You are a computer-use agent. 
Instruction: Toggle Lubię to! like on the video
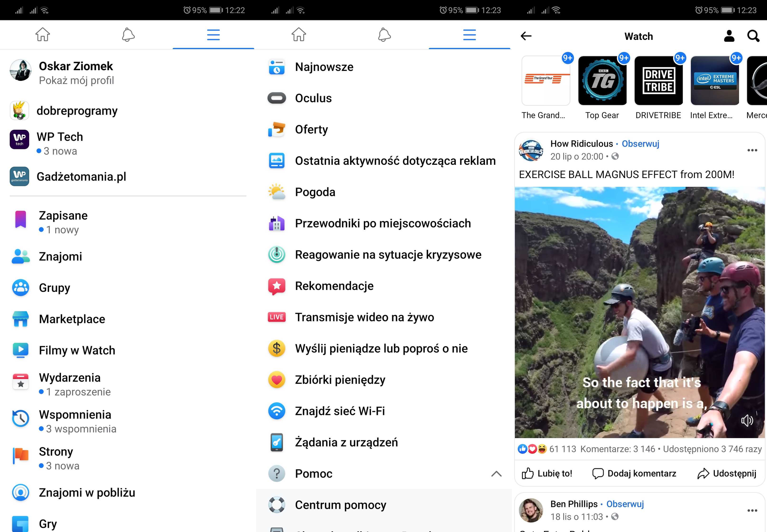[547, 473]
